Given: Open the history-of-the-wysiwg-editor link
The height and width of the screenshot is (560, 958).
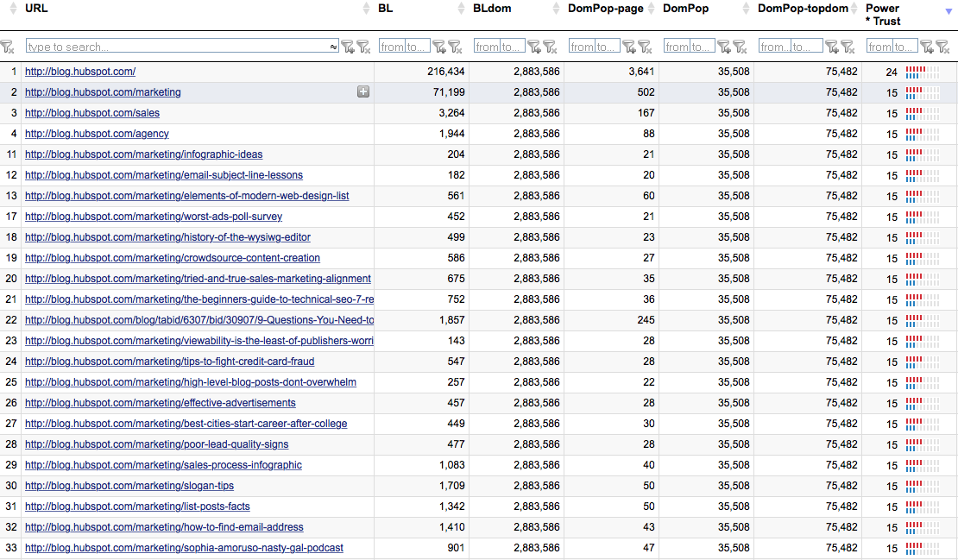Looking at the screenshot, I should 167,237.
